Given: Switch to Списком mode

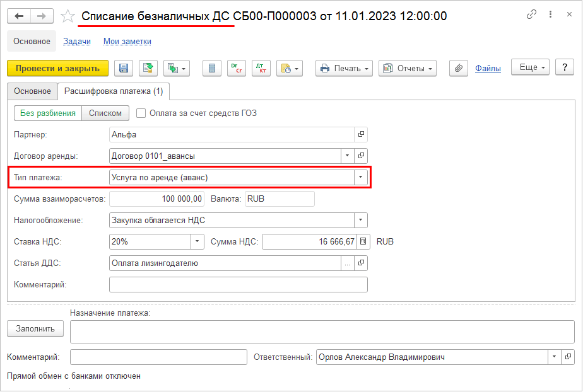Looking at the screenshot, I should click(105, 113).
